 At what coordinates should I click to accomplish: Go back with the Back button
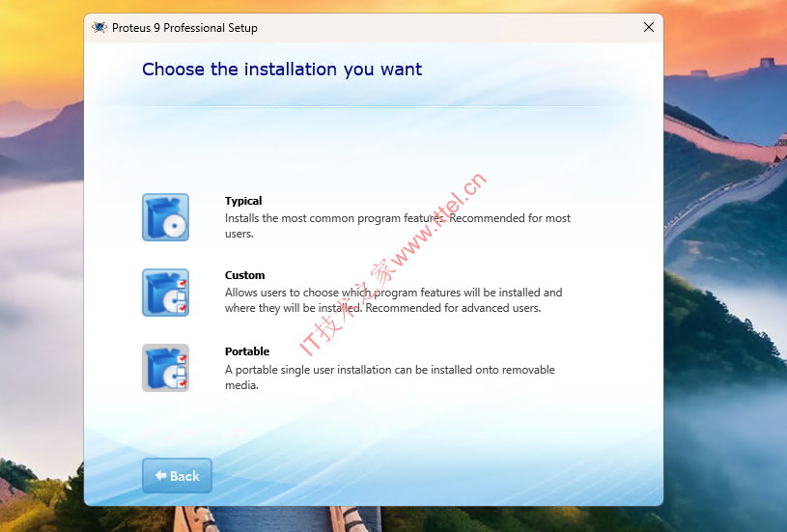pos(177,475)
